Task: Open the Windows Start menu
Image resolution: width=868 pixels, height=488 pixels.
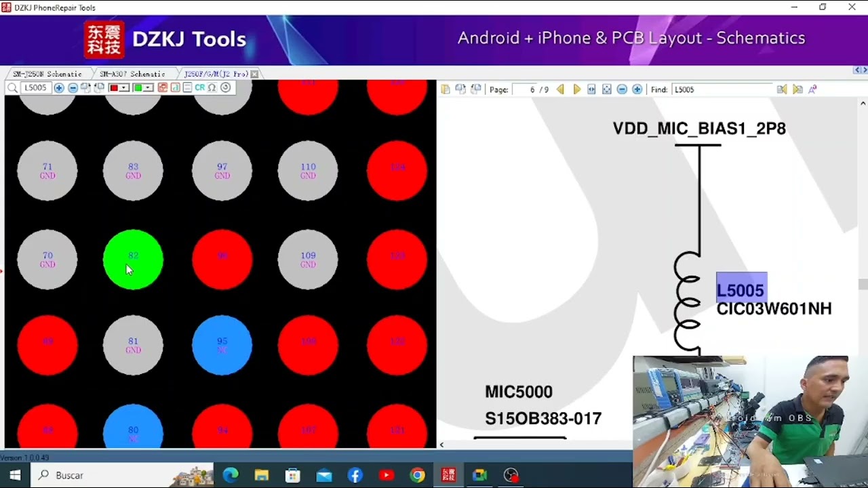Action: click(x=15, y=475)
